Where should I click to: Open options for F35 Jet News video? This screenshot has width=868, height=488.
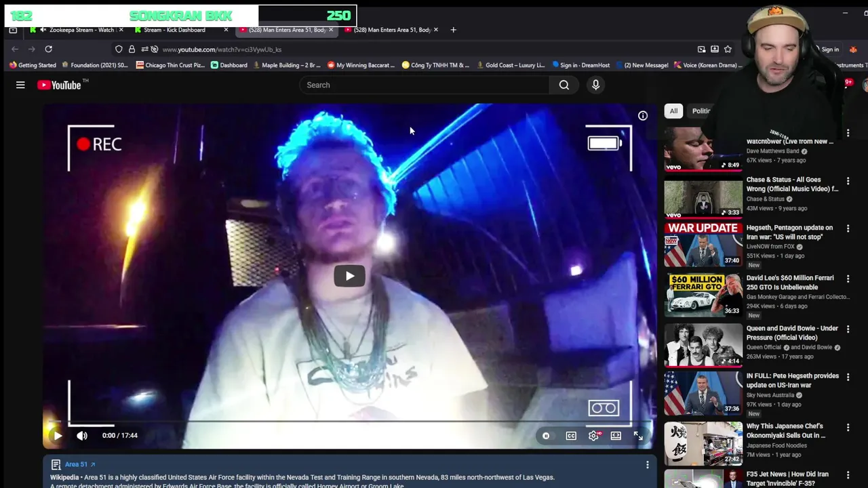848,475
